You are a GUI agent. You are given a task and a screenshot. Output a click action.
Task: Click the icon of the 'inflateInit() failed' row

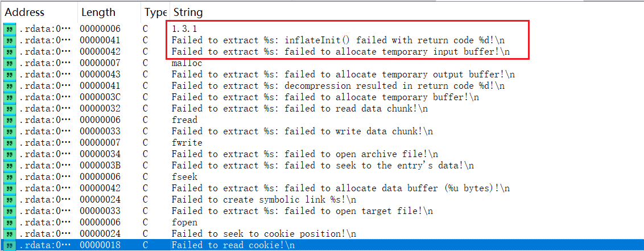point(9,40)
